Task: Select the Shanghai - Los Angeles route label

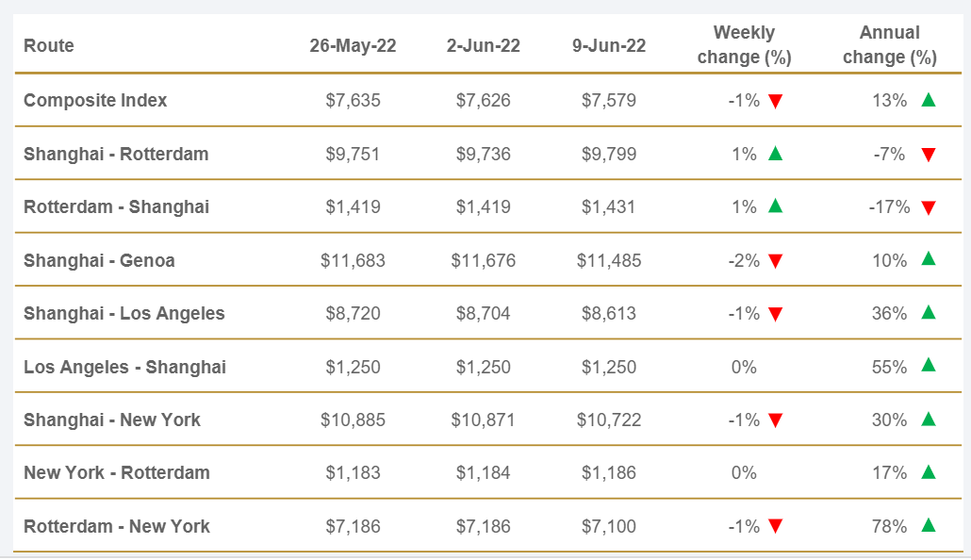Action: point(124,313)
